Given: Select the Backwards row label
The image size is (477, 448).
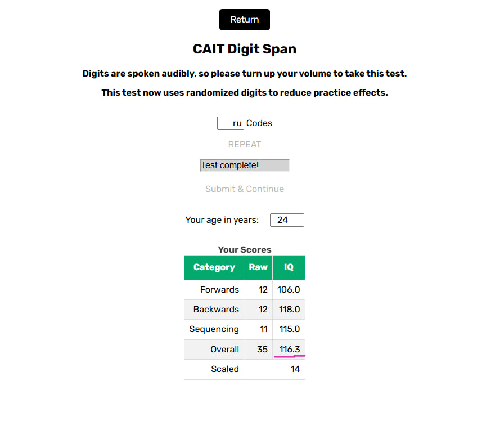Looking at the screenshot, I should click(216, 310).
